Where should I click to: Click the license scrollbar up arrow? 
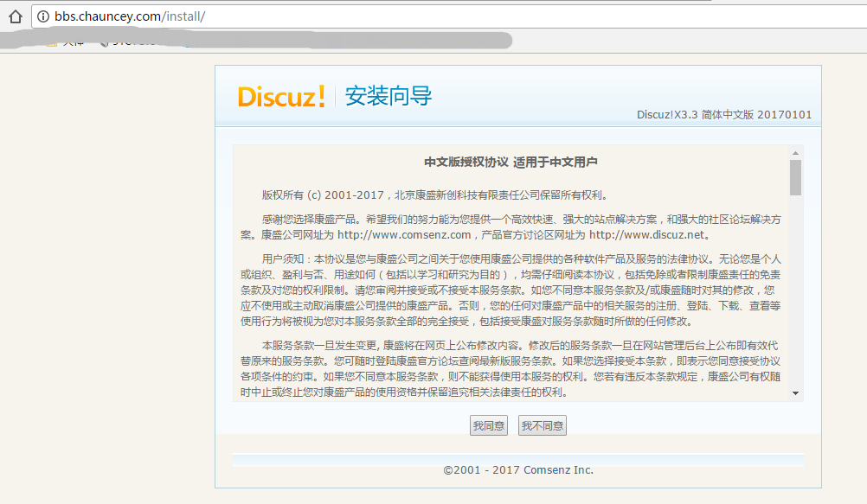point(796,153)
